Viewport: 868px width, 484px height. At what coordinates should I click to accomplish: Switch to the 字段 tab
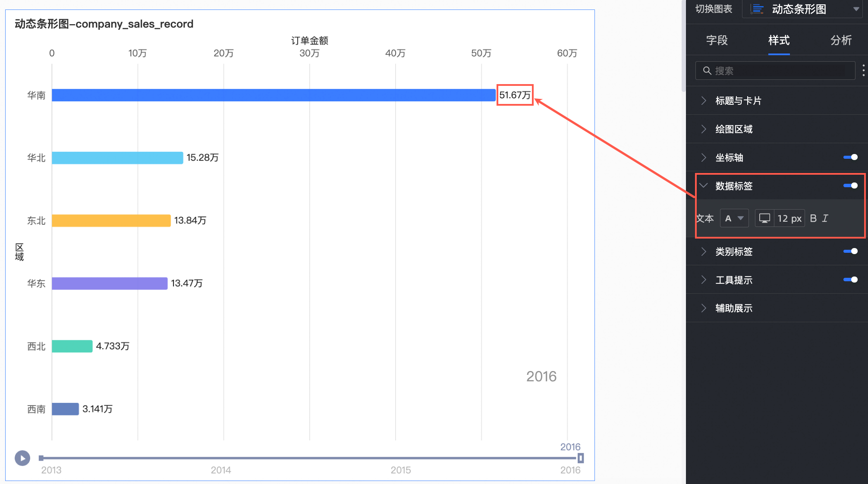click(x=717, y=40)
